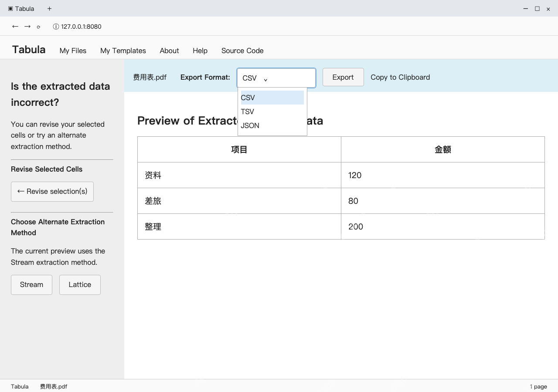
Task: Switch to the Stream extraction method
Action: coord(31,285)
